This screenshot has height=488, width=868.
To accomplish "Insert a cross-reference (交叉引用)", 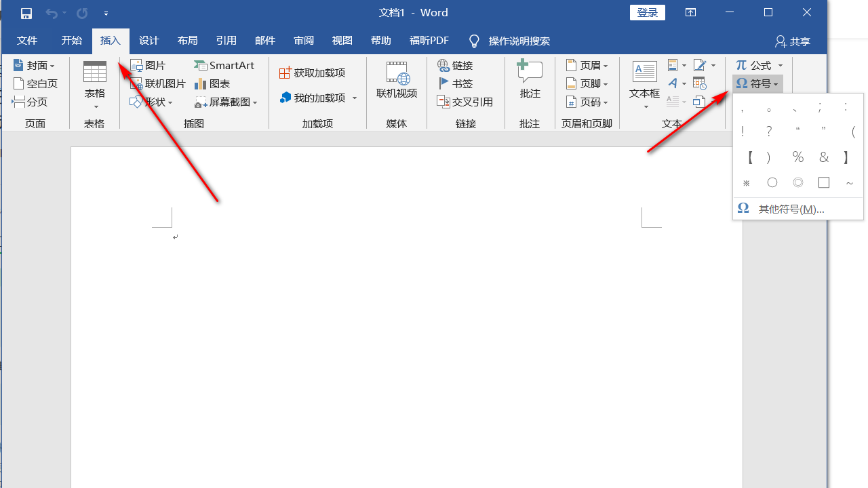I will coord(465,102).
